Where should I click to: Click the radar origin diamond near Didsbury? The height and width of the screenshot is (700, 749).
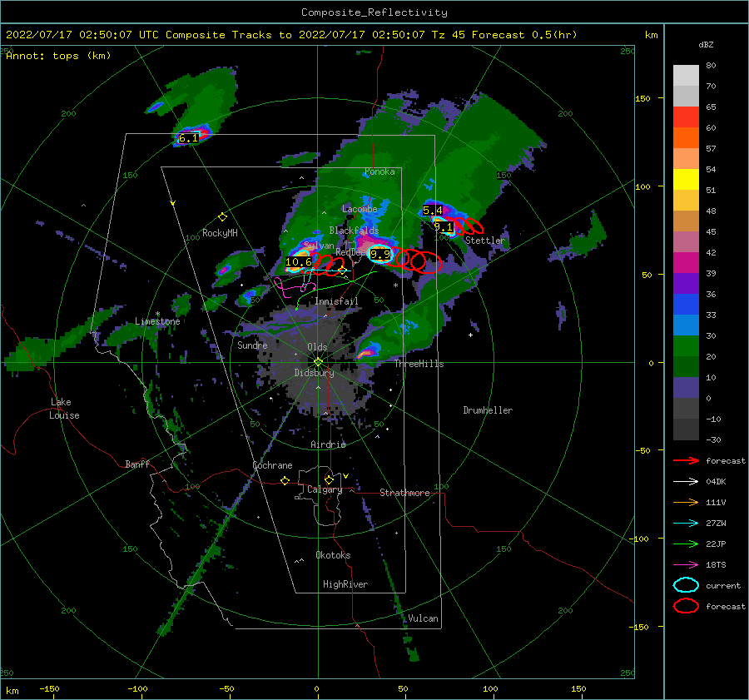coord(318,362)
